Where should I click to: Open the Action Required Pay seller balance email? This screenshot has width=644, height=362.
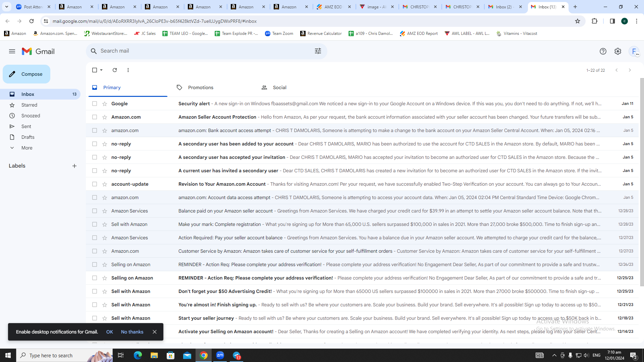point(362,238)
